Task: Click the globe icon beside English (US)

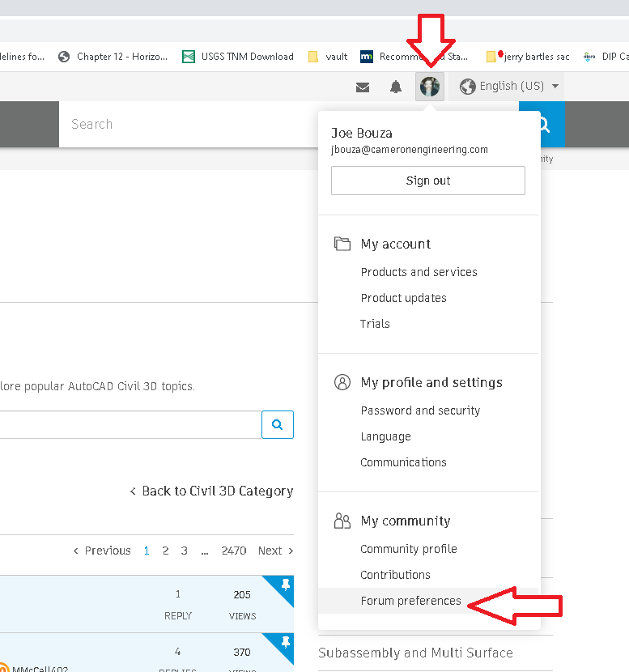Action: tap(467, 87)
